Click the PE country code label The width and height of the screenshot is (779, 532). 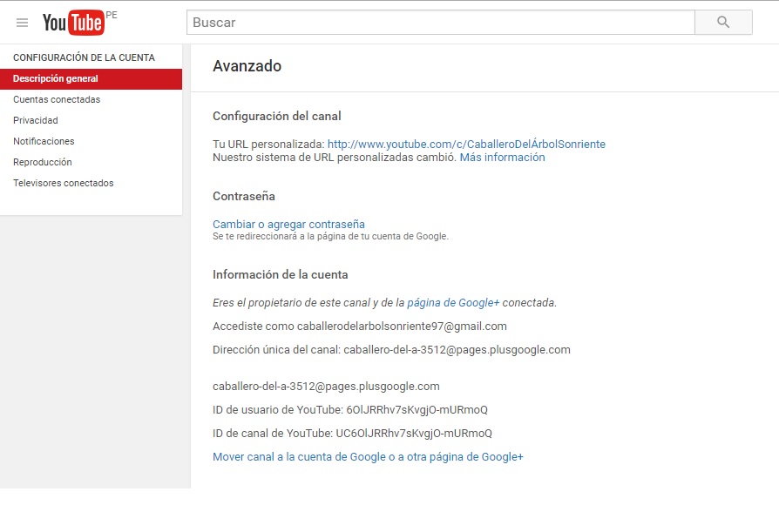pos(112,15)
